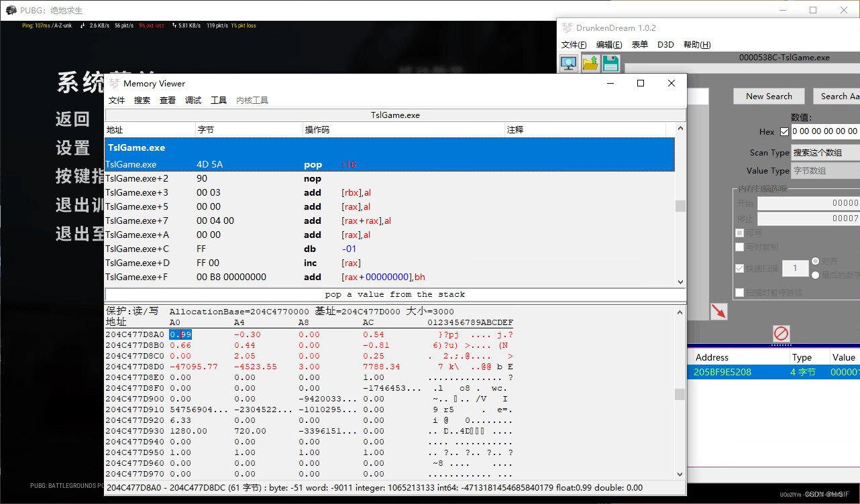Open 查看 menu in Memory Viewer
The height and width of the screenshot is (504, 860).
point(168,101)
